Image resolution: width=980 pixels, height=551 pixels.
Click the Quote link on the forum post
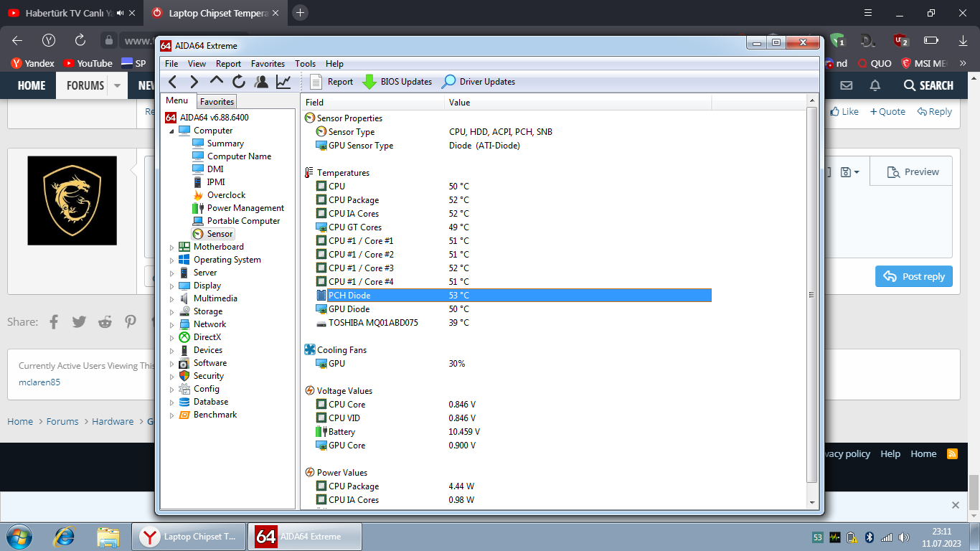[887, 112]
